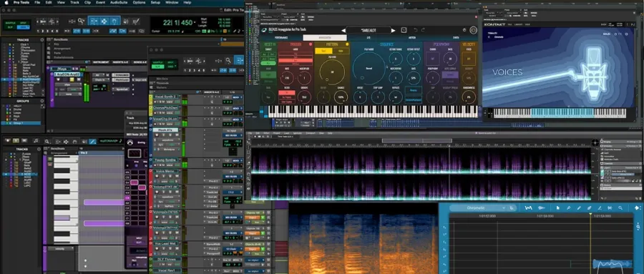Select the arrow pointer tool in pitch editor
The height and width of the screenshot is (274, 644).
pos(557,208)
